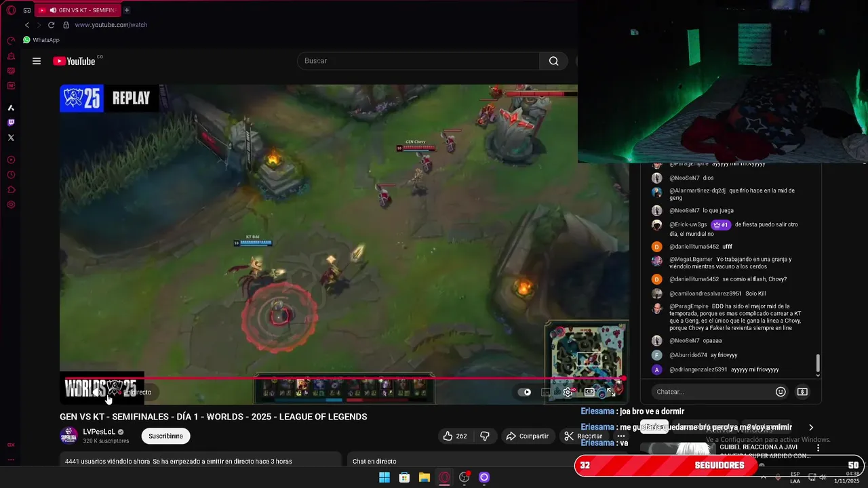Switch to Opera GX taskbar icon
Screen dimensions: 868x488
click(444, 477)
